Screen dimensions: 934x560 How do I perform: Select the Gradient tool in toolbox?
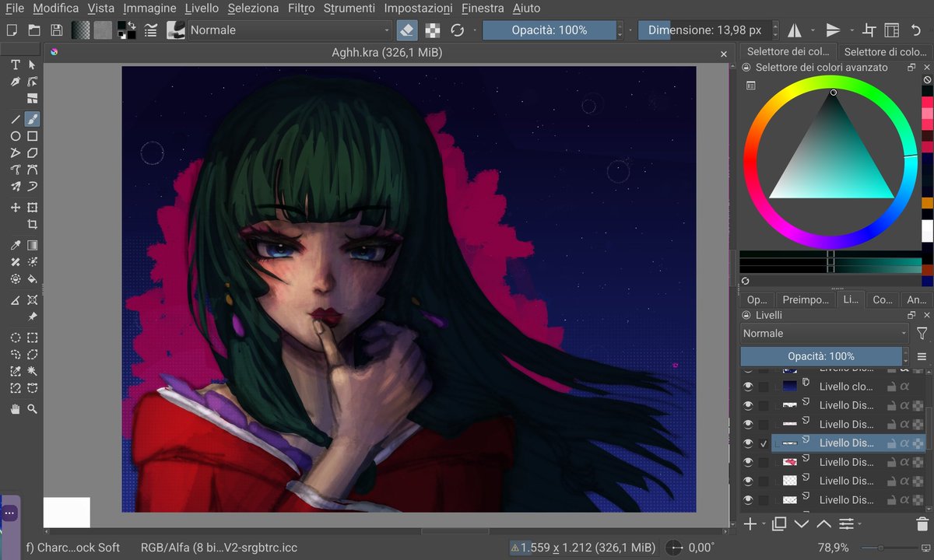32,245
